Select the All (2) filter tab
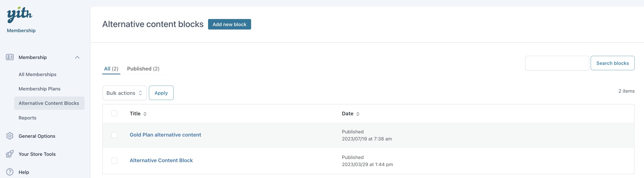 pyautogui.click(x=111, y=69)
